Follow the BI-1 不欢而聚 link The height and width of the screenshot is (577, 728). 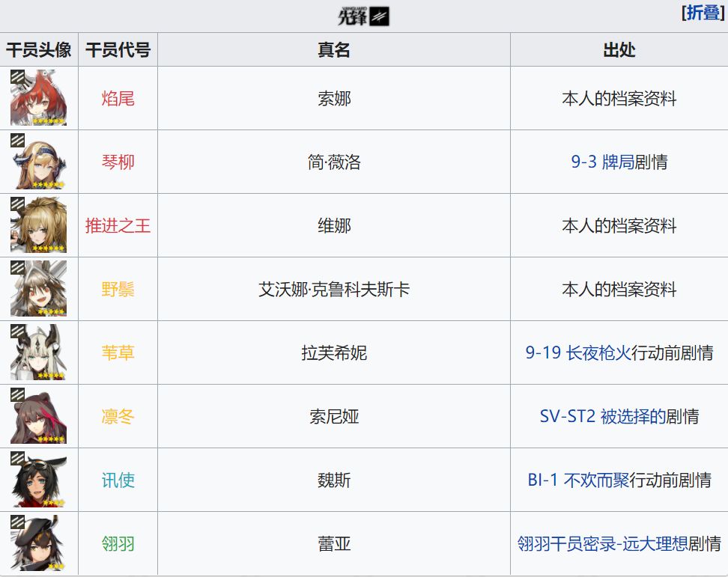point(578,480)
